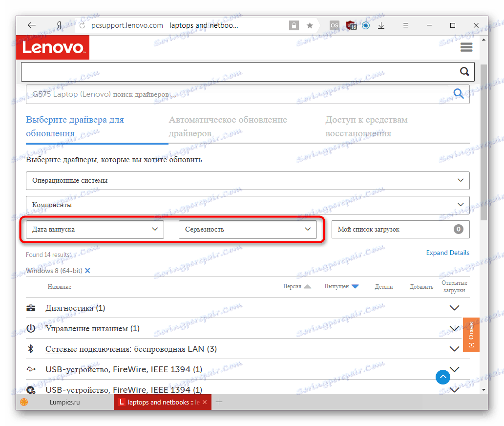
Task: Select the Диагностика toolbox icon
Action: (x=31, y=308)
